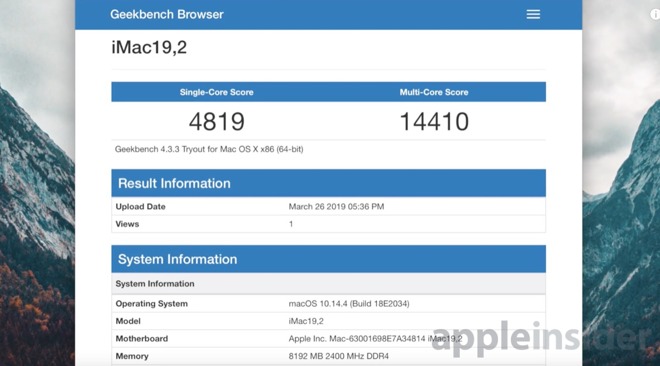Select the multi-core value 14410

[434, 122]
